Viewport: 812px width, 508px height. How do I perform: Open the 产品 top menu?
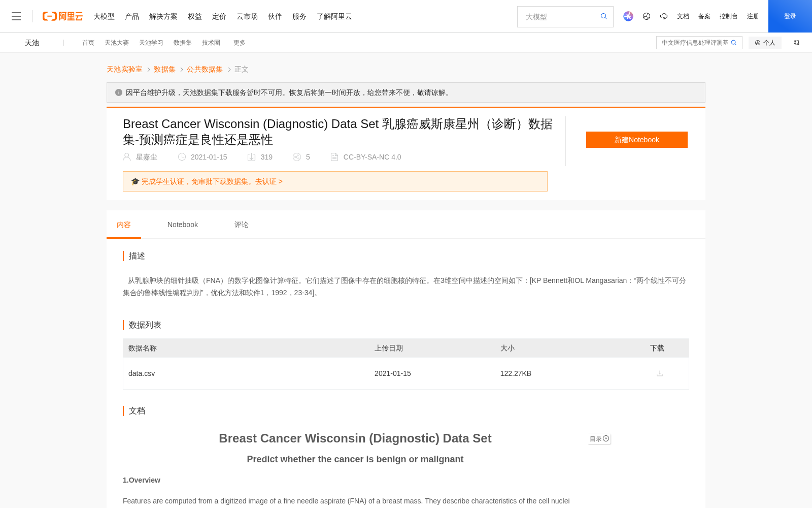(132, 16)
